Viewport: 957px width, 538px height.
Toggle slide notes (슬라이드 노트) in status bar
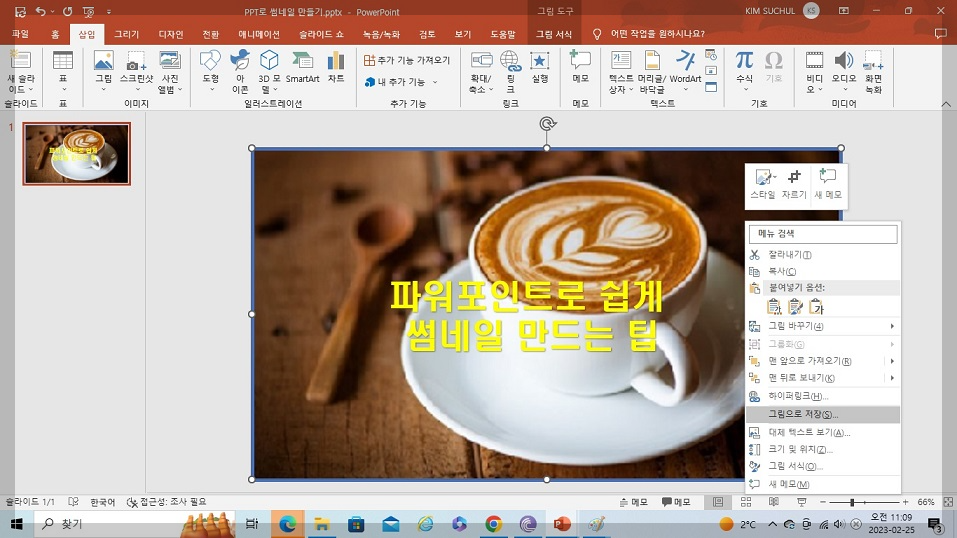pyautogui.click(x=634, y=502)
